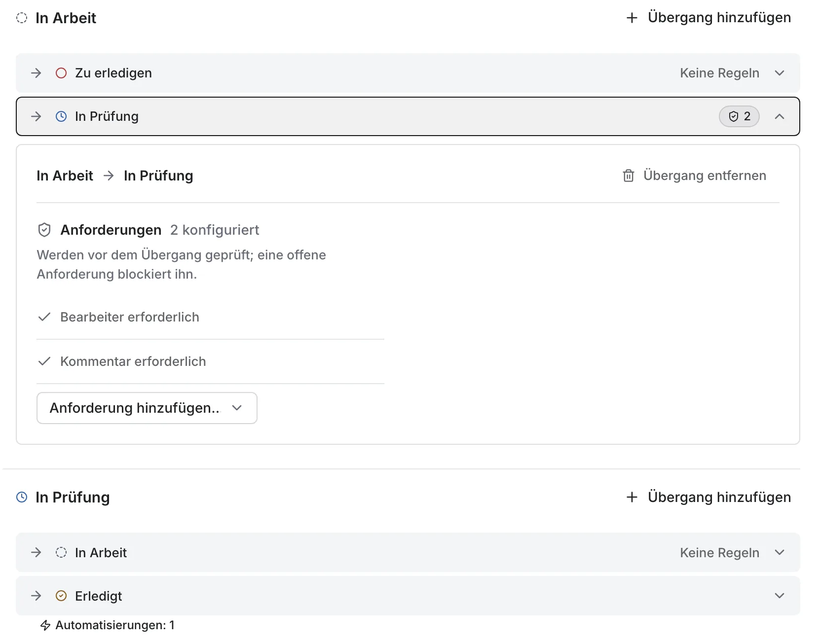This screenshot has height=644, width=819.
Task: Click the dashed circle icon beside In Arbeit heading
Action: (22, 18)
